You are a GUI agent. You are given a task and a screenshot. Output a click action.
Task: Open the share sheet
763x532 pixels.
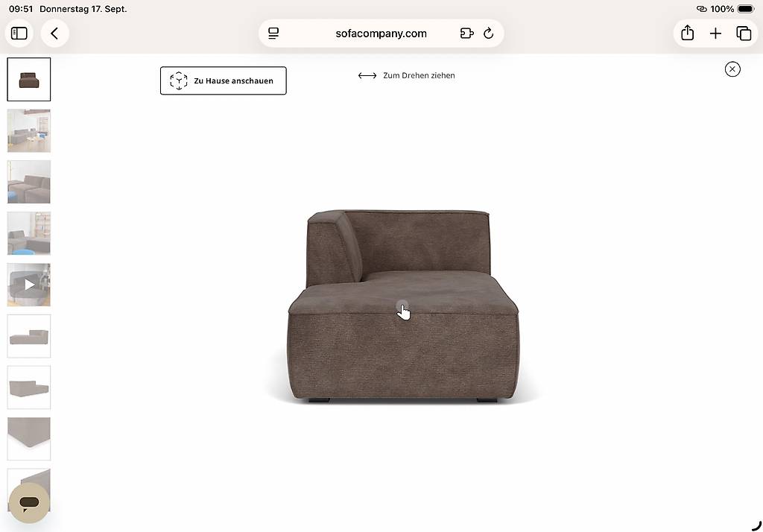pos(687,33)
